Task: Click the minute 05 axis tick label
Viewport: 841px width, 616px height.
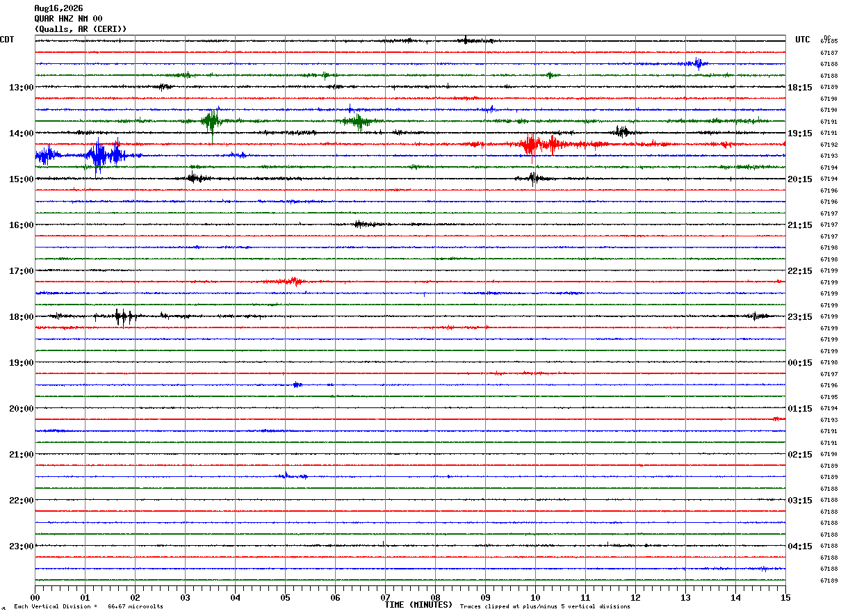Action: click(x=285, y=597)
